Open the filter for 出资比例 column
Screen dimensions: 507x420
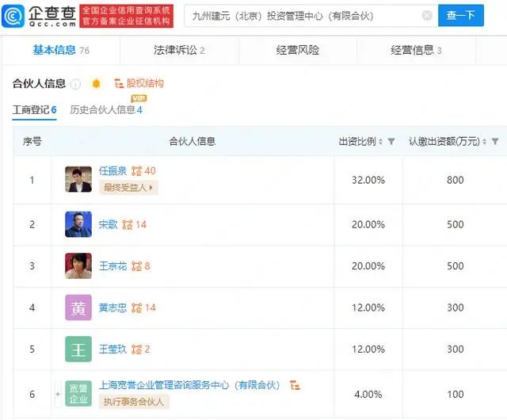click(391, 142)
